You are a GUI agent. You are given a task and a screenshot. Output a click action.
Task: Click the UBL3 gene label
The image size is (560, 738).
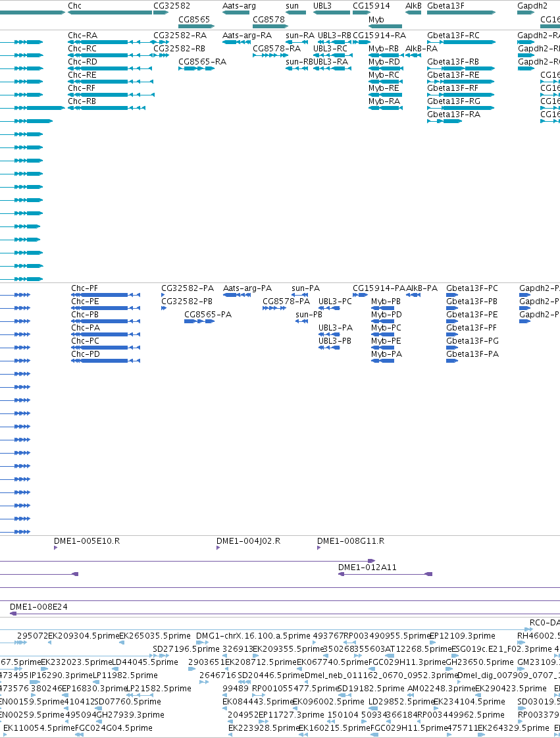tap(322, 6)
